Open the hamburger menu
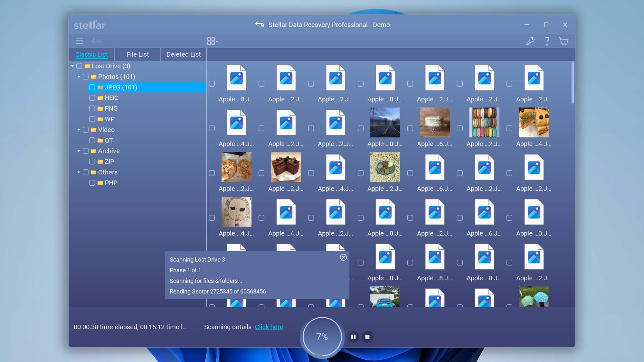Viewport: 644px width, 362px height. click(x=79, y=41)
